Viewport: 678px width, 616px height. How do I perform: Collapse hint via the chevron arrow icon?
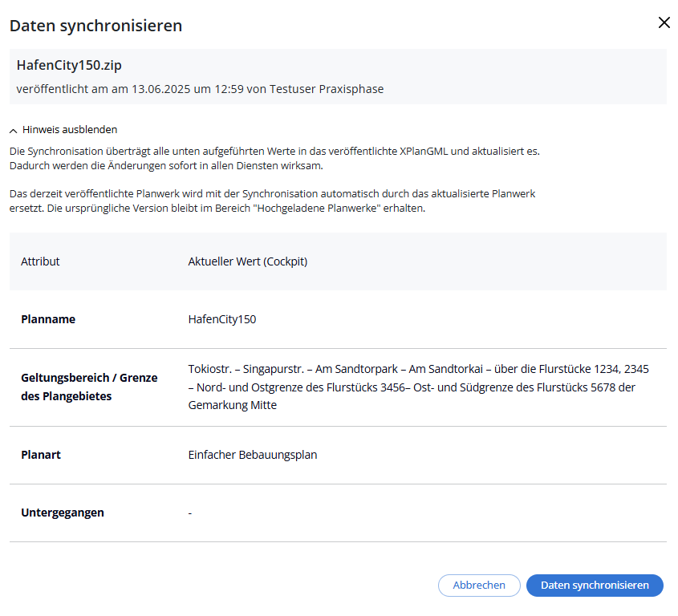14,130
